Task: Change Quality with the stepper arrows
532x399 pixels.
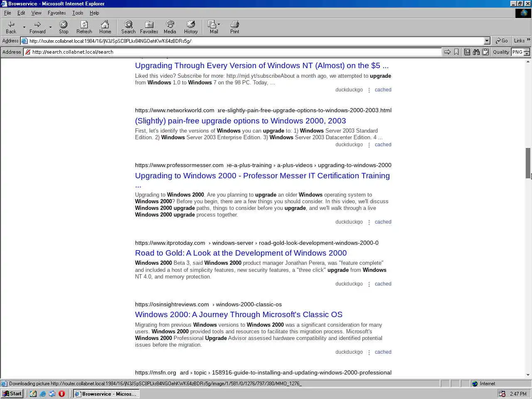Action: point(527,52)
